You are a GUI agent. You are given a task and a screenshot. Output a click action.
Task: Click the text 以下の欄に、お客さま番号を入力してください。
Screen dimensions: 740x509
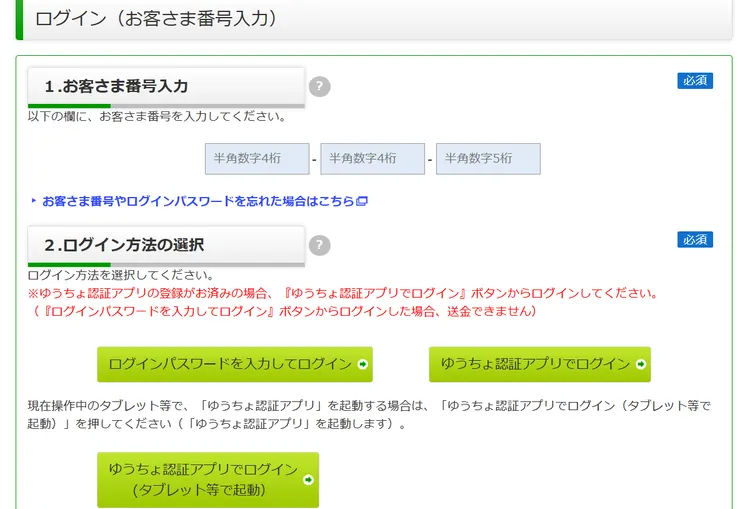coord(158,117)
